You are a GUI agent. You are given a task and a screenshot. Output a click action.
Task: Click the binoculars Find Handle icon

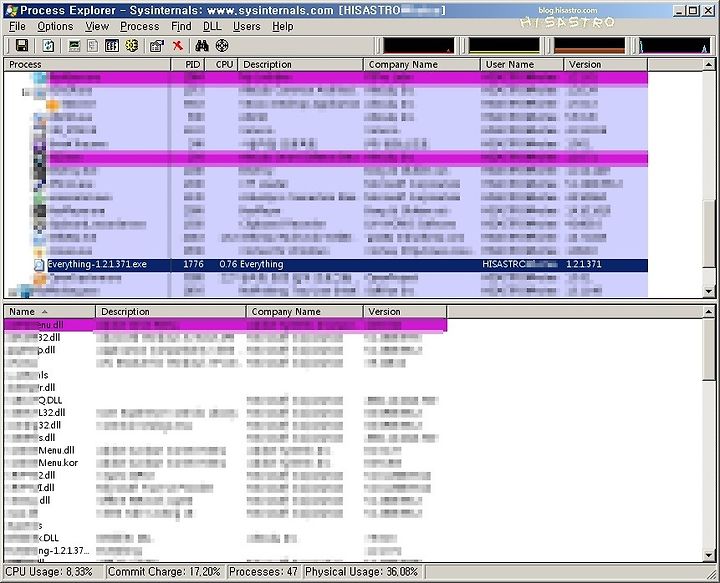[x=202, y=45]
